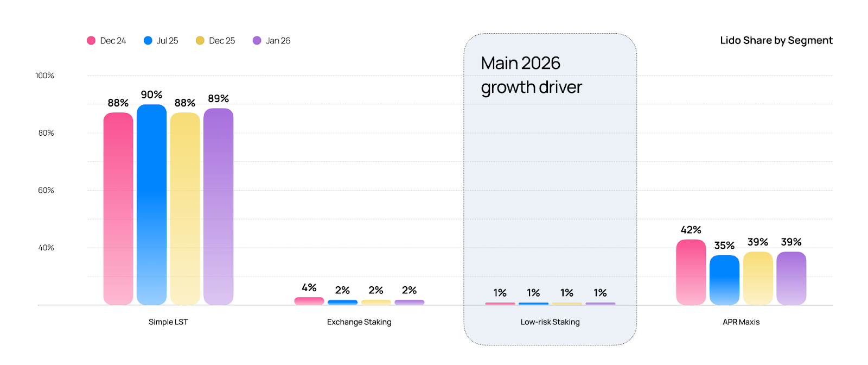Viewport: 868px width, 365px height.
Task: Click the blue 35% APR Maxis bar
Action: click(x=724, y=280)
